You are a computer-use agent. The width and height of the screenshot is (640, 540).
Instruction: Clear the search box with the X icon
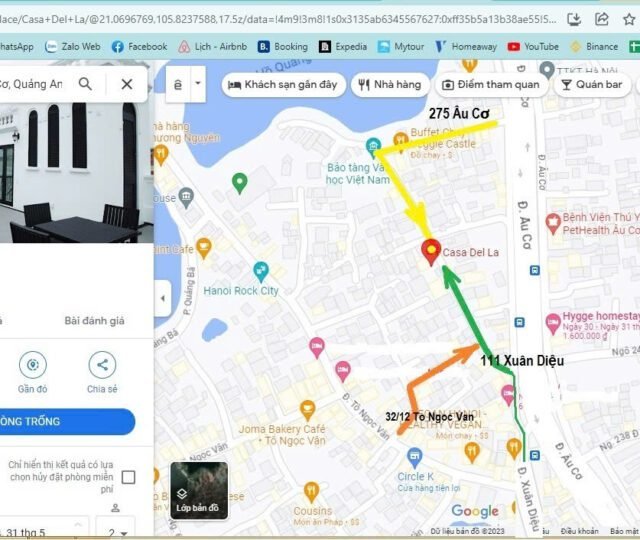[127, 84]
